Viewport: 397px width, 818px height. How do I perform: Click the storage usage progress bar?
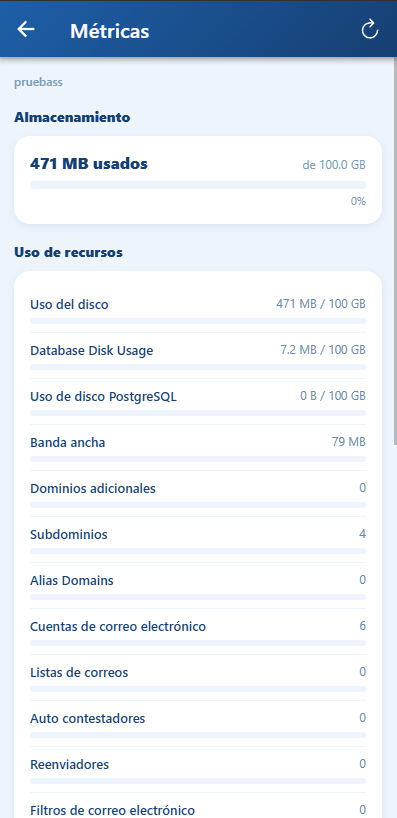tap(198, 185)
